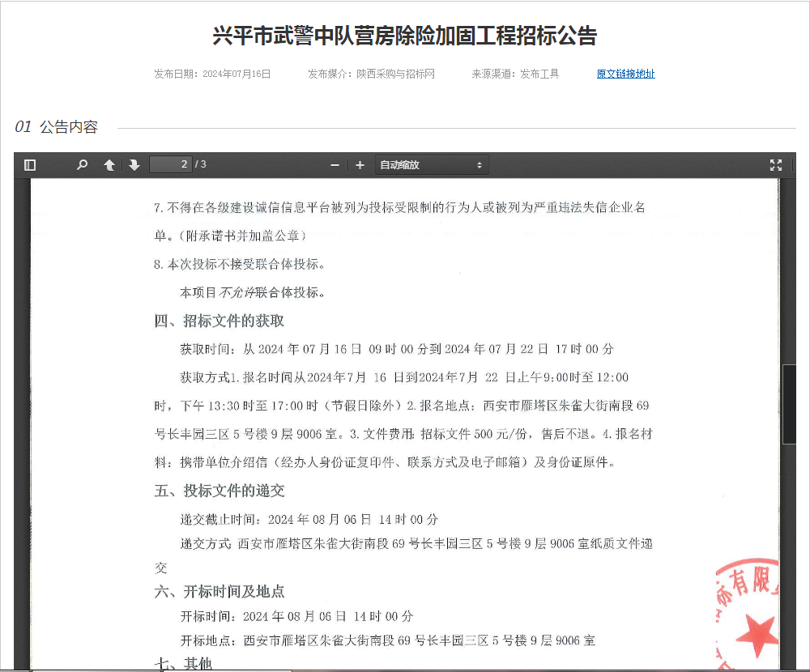Click the 五、投标文件的递交 heading
Viewport: 810px width, 672px height.
(220, 491)
